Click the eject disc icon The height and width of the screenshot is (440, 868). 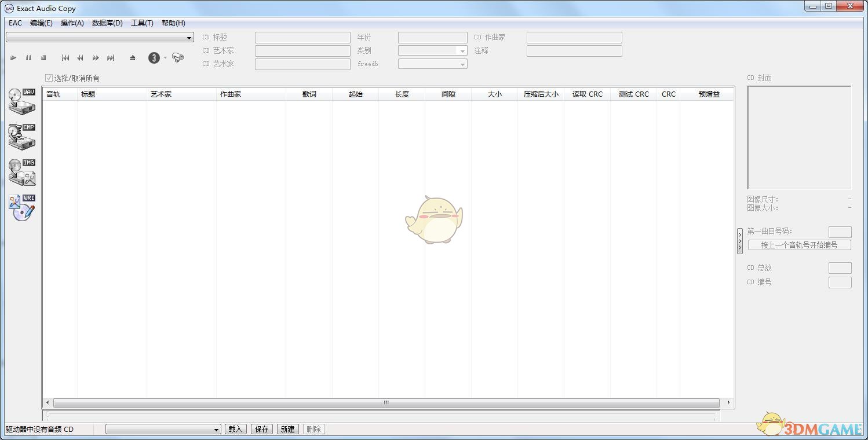tap(133, 58)
